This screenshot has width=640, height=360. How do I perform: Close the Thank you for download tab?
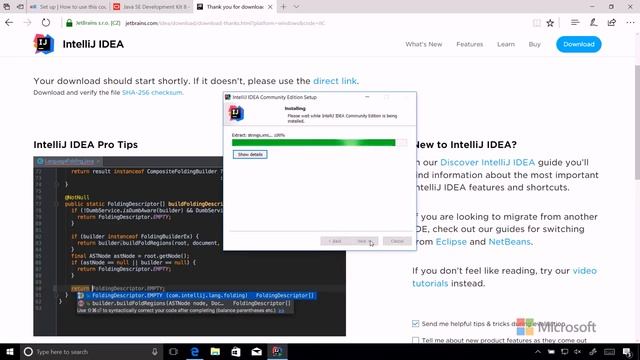click(270, 7)
